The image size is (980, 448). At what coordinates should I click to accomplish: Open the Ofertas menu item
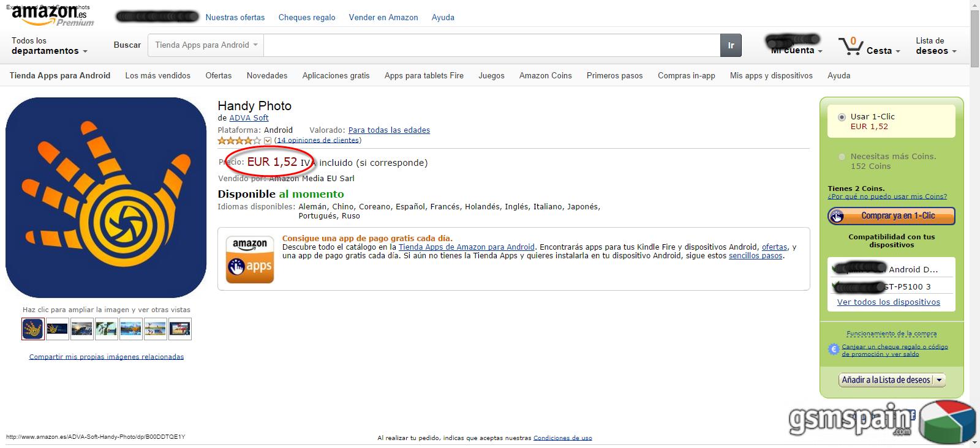[219, 75]
